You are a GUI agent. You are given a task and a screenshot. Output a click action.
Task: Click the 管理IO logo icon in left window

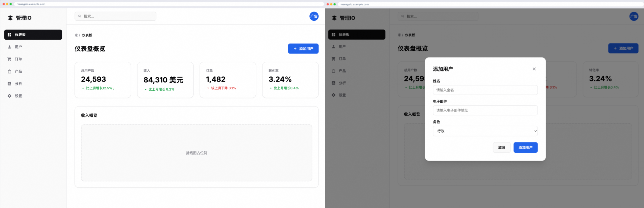10,18
